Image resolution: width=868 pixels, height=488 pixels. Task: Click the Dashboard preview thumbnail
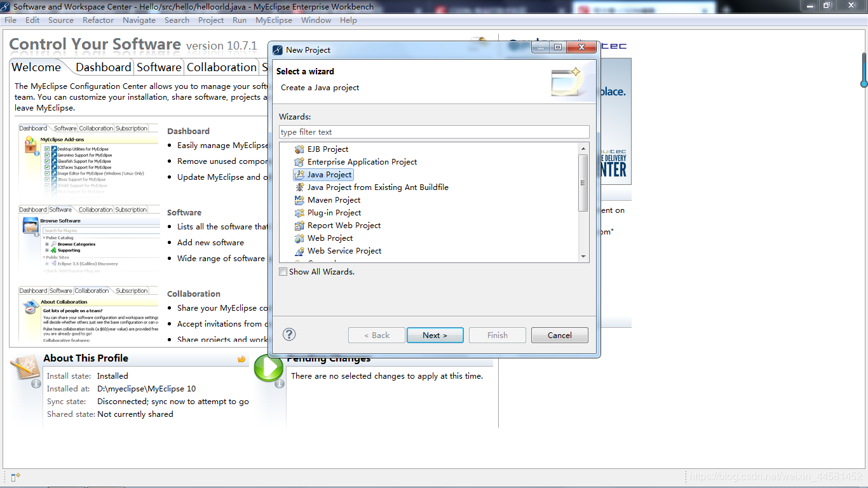point(88,159)
